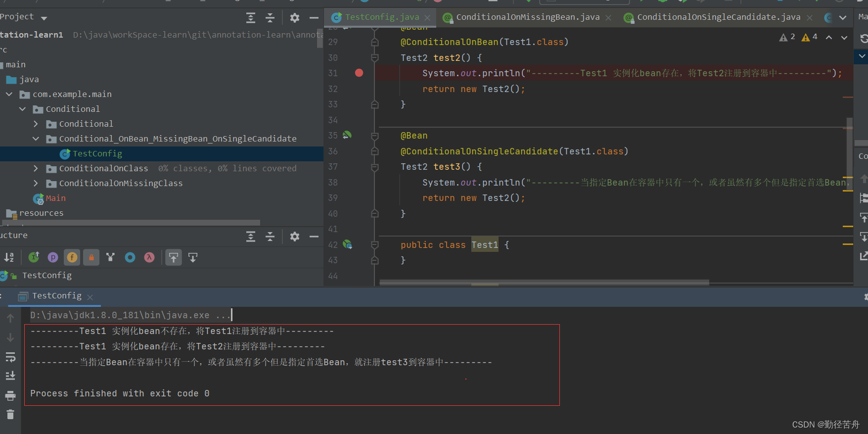Click the java.exe command line in console
Screen dimensions: 868x434
point(130,315)
